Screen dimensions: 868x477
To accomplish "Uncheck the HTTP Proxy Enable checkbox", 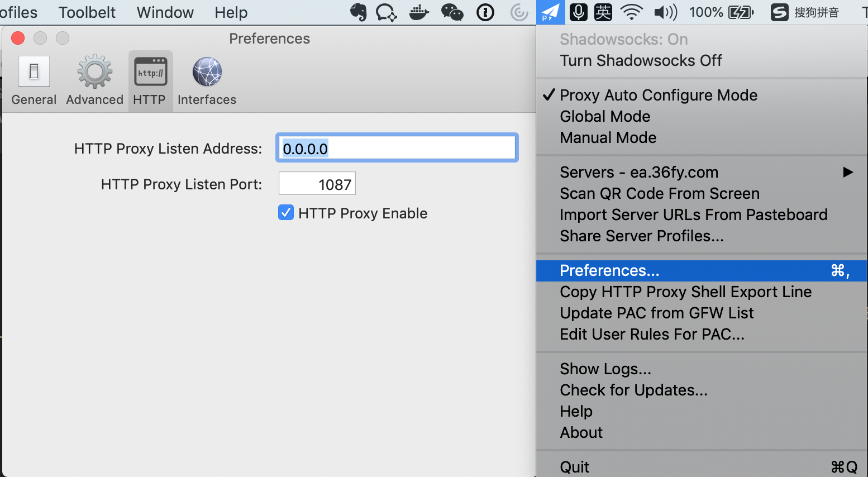I will tap(286, 213).
